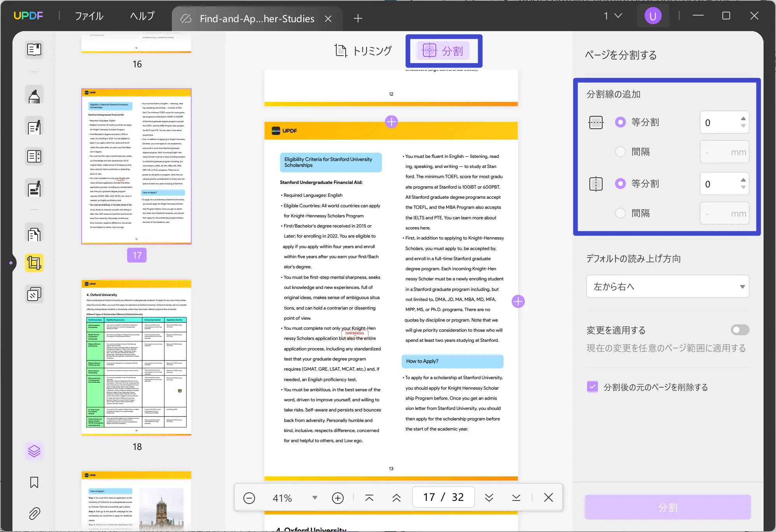Select page 17 thumbnail
The height and width of the screenshot is (532, 776).
136,166
